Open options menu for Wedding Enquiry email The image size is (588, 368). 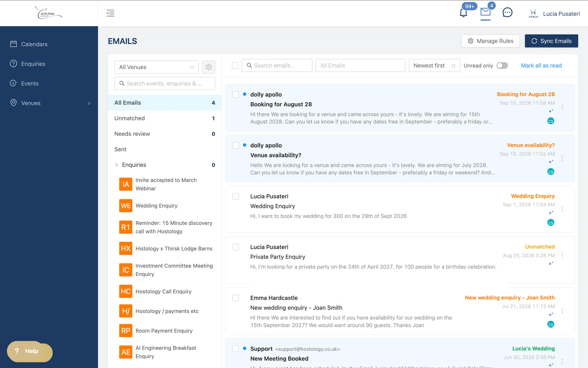coord(562,209)
